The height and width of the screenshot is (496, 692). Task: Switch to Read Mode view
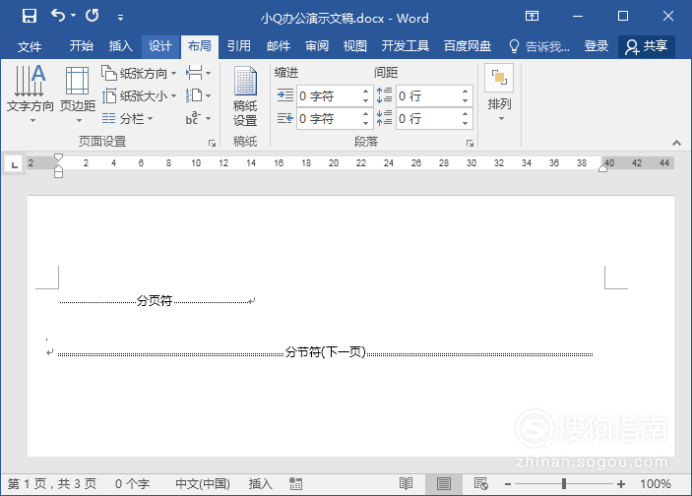[406, 484]
